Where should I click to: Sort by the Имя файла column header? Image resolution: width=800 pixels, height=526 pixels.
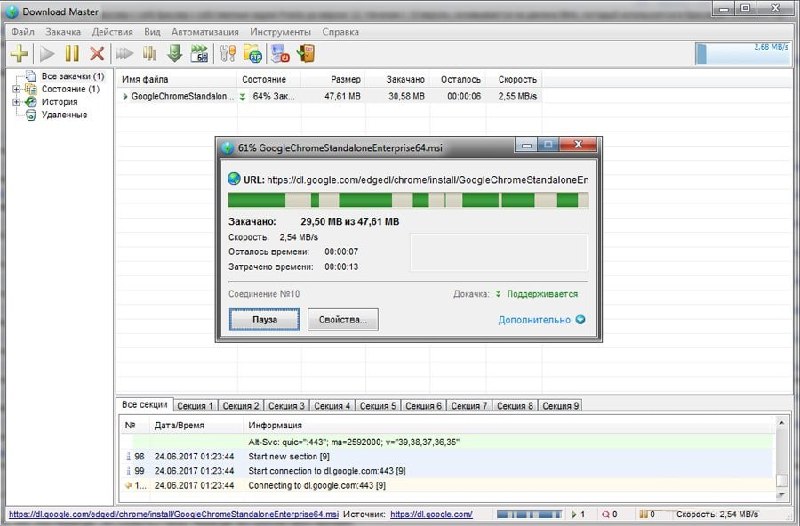pyautogui.click(x=177, y=80)
